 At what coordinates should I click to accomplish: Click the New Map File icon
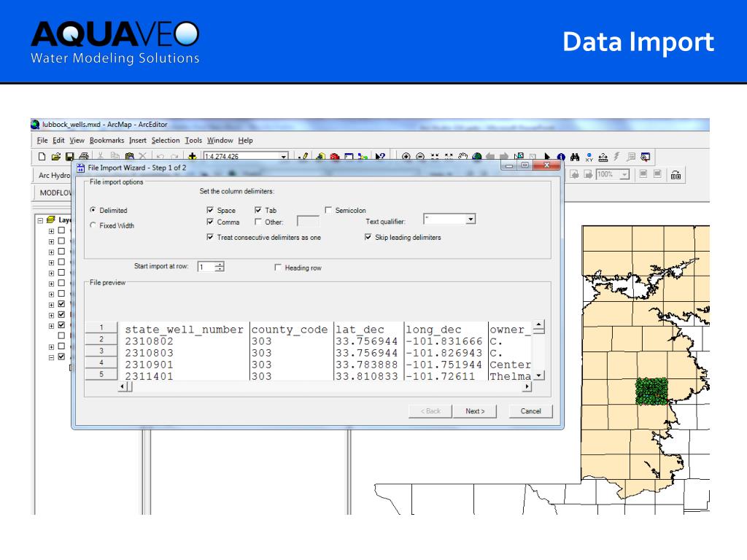click(x=42, y=156)
